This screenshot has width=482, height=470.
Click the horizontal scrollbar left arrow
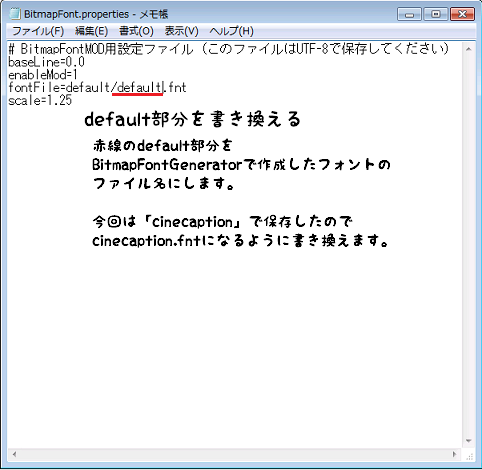tap(14, 454)
